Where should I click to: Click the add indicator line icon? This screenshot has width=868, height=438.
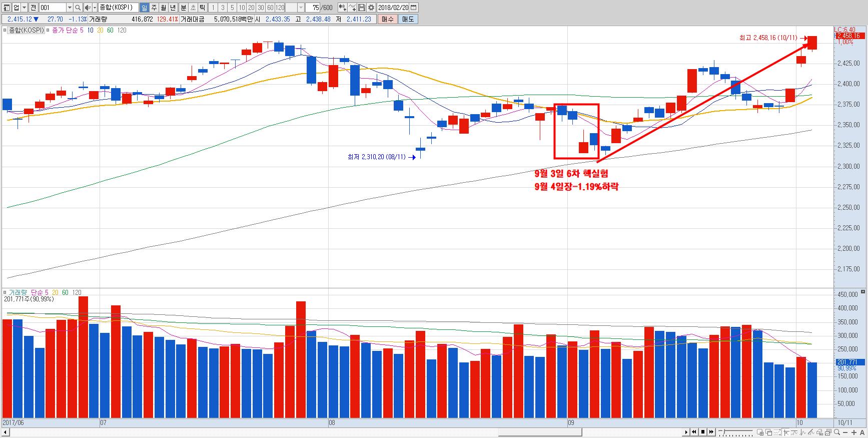pos(352,8)
